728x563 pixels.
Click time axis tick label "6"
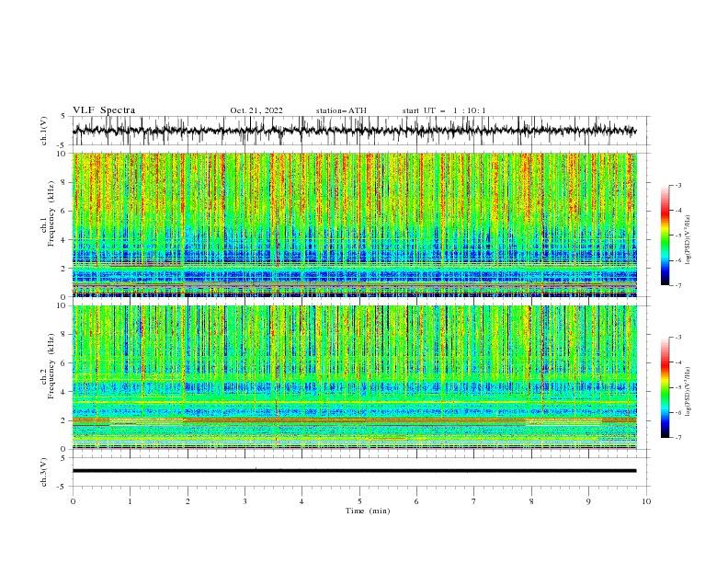pos(416,501)
